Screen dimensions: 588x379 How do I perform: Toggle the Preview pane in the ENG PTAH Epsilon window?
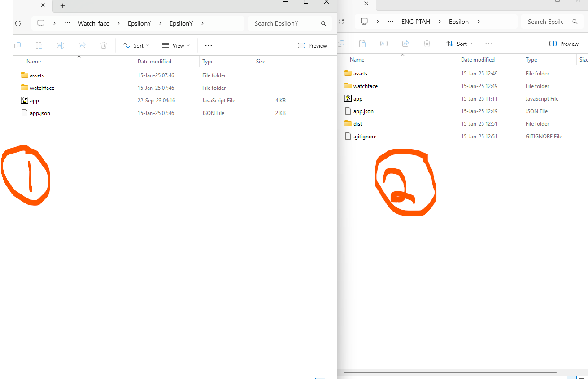point(564,44)
